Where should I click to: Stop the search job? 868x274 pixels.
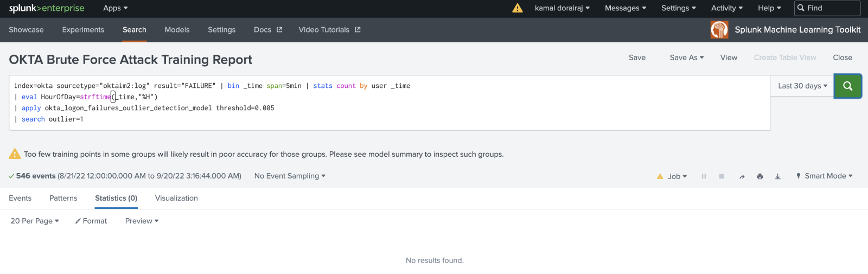722,176
